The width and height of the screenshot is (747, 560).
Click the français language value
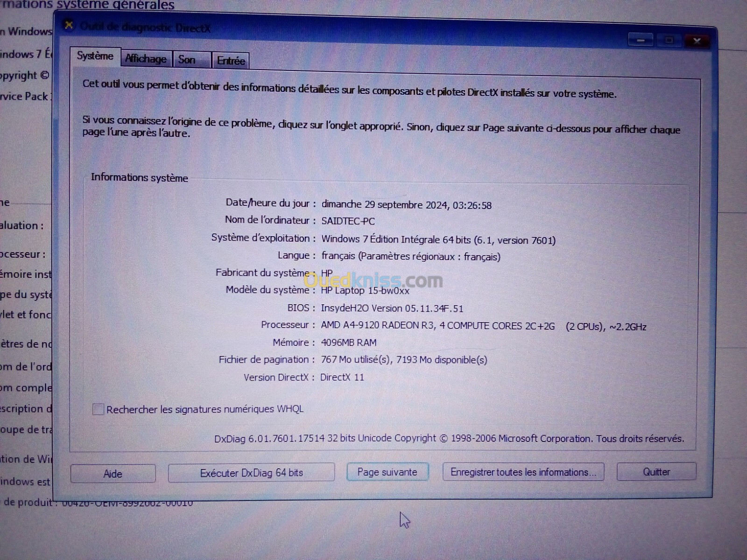pyautogui.click(x=411, y=257)
